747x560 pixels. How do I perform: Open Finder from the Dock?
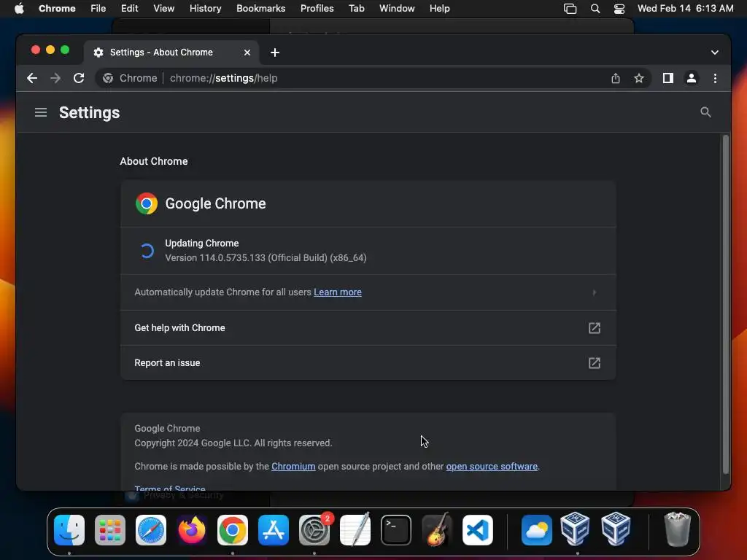pyautogui.click(x=69, y=530)
